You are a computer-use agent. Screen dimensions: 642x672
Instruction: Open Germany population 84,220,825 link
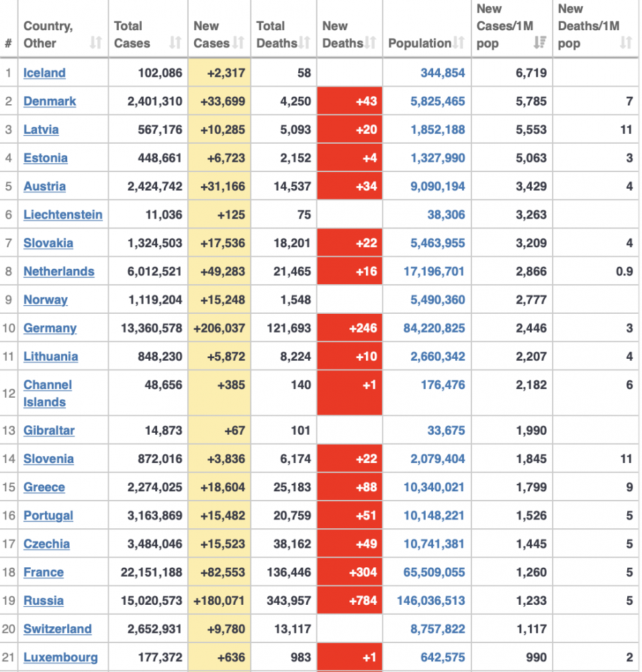[x=434, y=328]
